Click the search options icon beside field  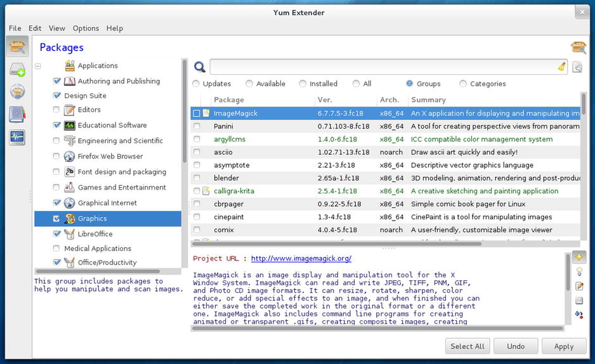coord(577,67)
